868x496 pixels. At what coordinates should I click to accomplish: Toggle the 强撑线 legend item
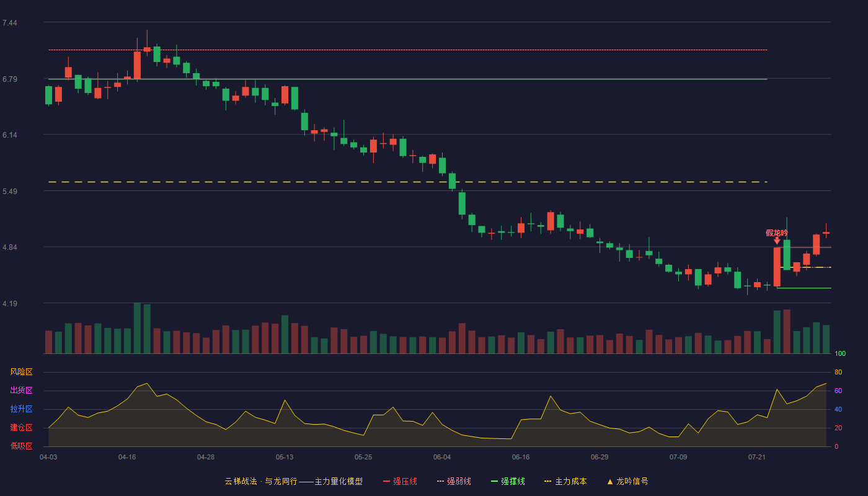click(x=508, y=481)
